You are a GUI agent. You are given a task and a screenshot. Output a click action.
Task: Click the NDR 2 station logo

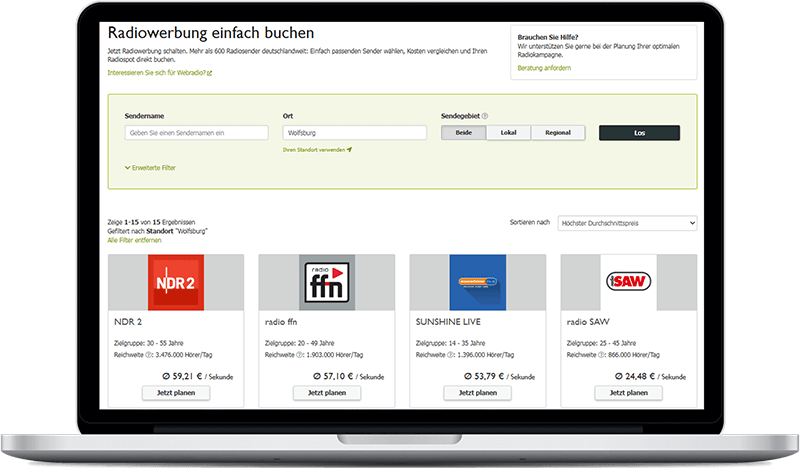pos(176,282)
